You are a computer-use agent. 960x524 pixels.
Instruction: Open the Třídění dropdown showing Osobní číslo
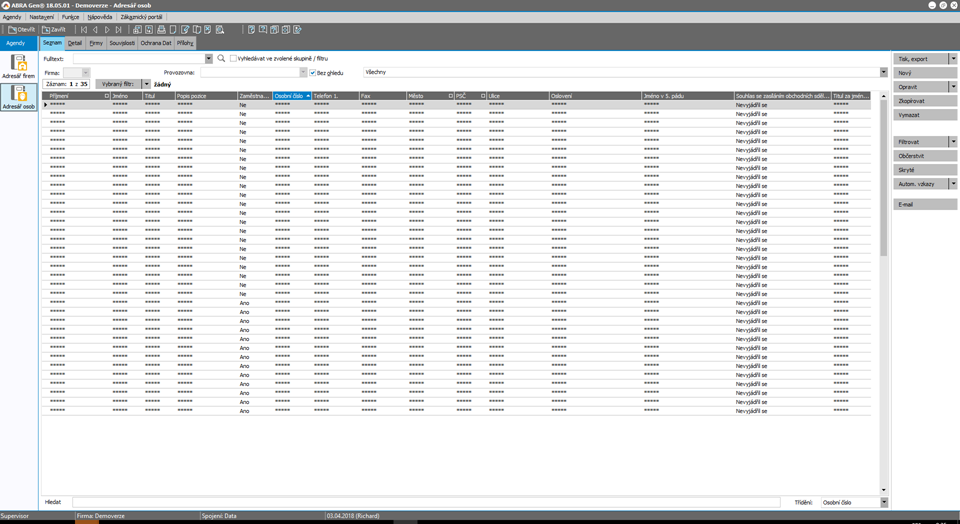coord(883,503)
